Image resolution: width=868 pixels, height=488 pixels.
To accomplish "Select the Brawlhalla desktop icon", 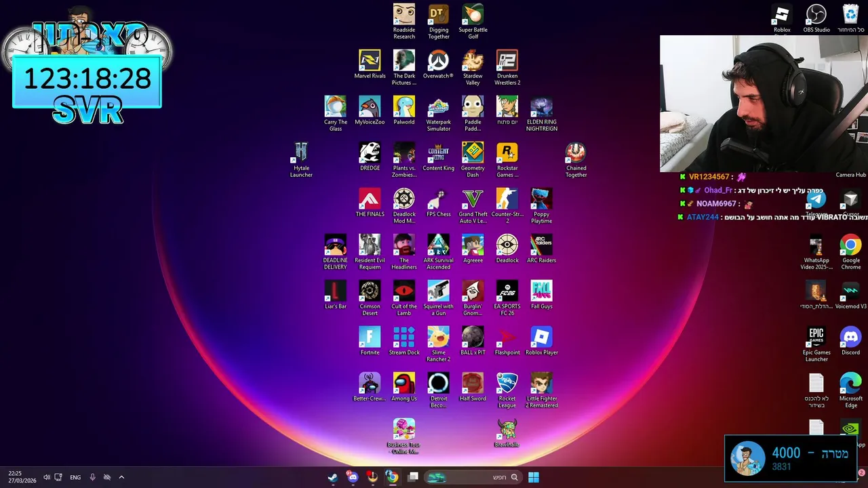I will pos(507,433).
